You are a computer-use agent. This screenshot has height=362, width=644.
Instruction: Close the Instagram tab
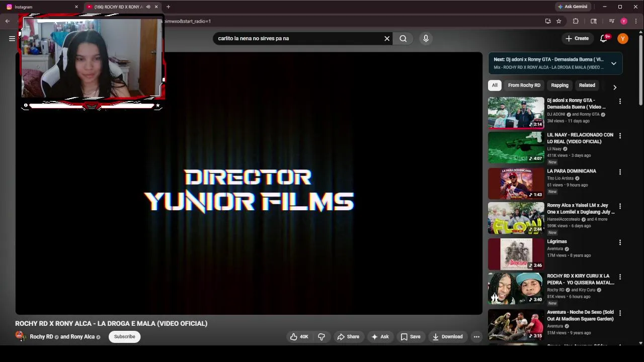pyautogui.click(x=76, y=7)
